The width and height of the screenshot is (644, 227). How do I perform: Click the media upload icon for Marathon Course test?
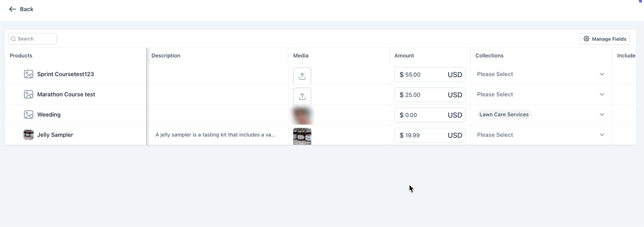pos(302,96)
